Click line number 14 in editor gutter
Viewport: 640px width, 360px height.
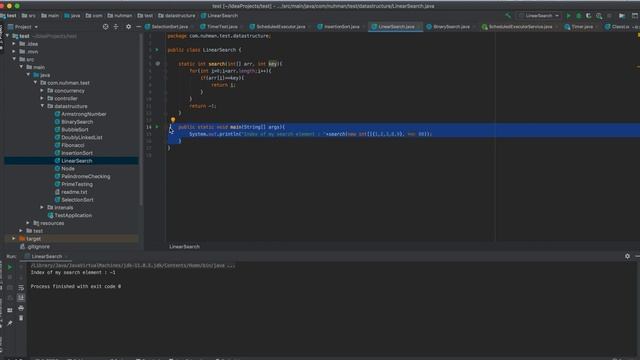click(x=149, y=127)
